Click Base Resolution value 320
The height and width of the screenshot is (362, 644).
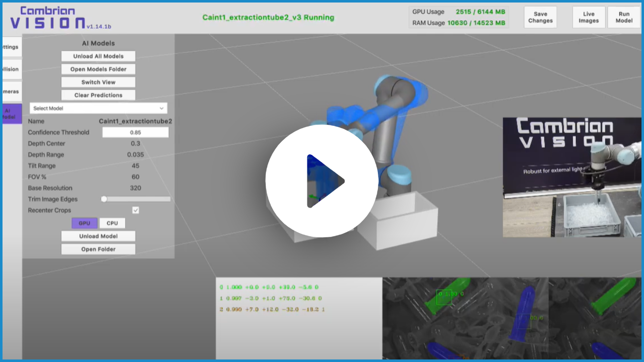point(135,188)
